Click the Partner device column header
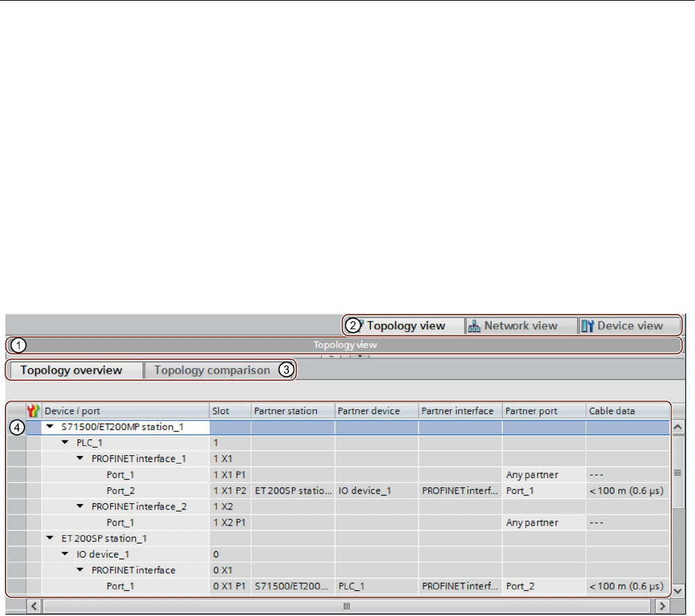 [x=376, y=411]
